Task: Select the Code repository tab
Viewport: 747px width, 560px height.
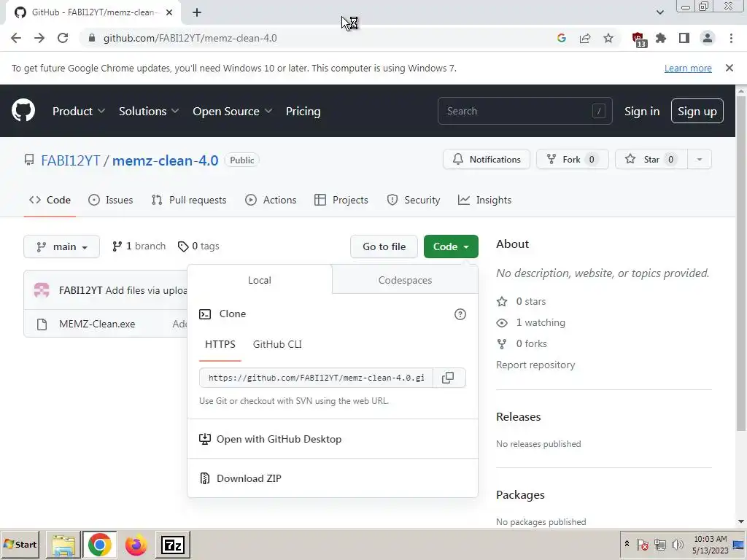Action: coord(50,200)
